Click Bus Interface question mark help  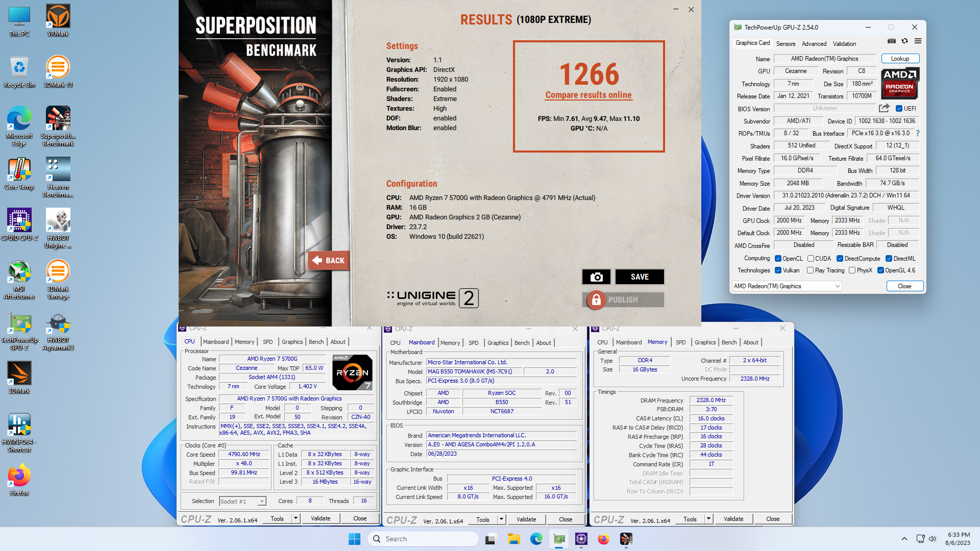pos(918,133)
